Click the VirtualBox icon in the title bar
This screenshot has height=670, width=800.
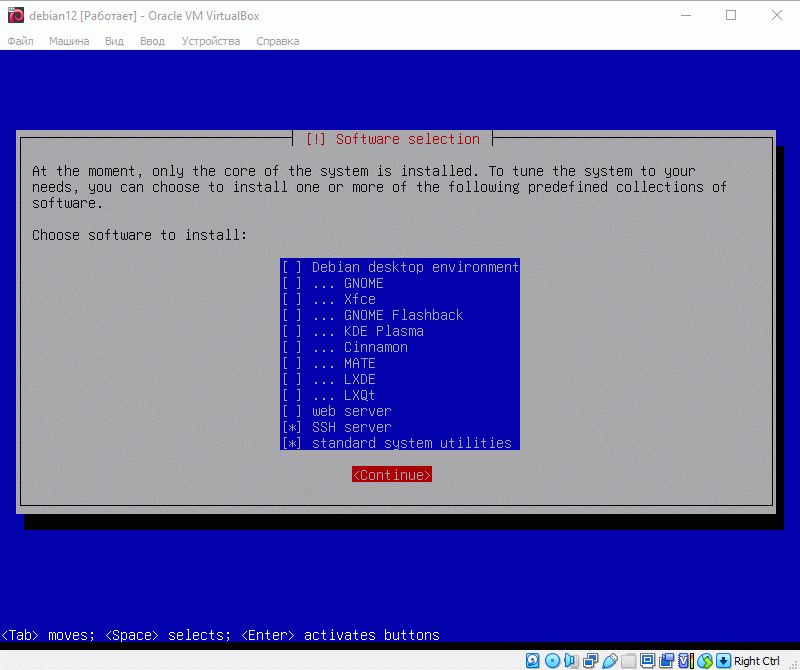coord(16,15)
